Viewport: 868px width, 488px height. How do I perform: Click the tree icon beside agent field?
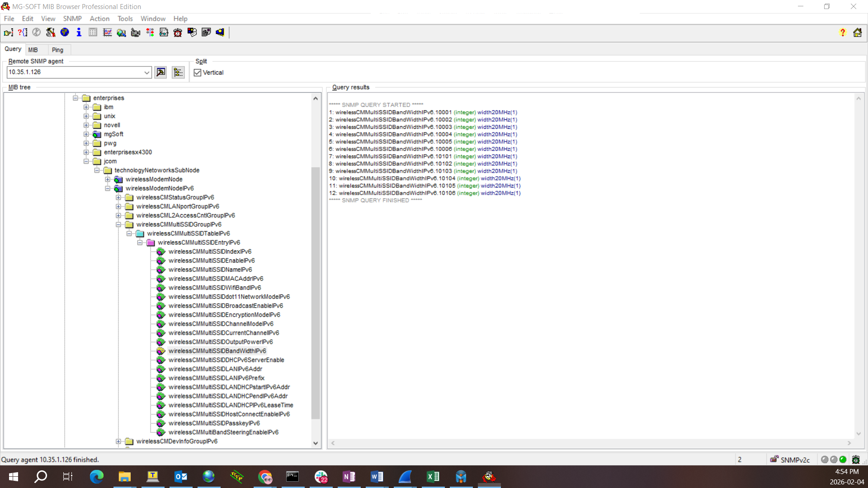coord(178,72)
